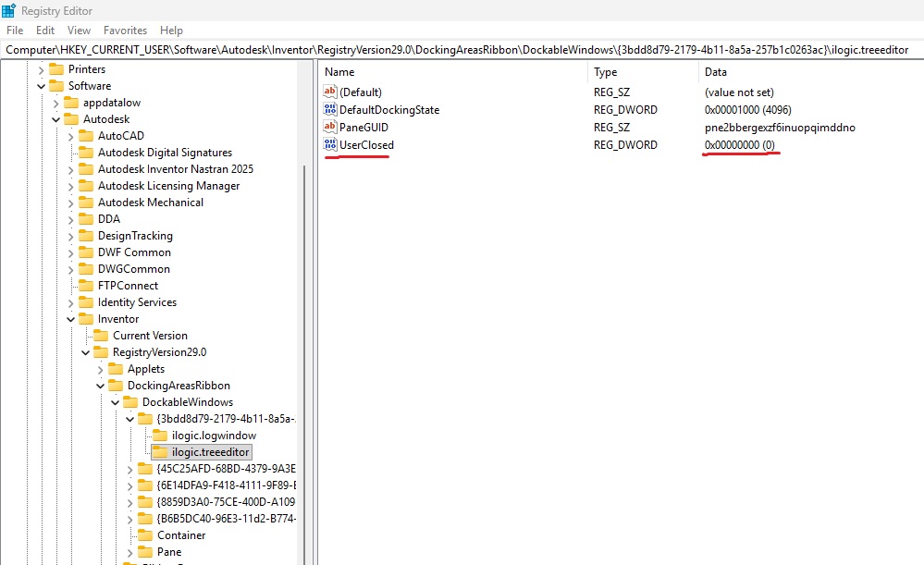924x565 pixels.
Task: Select the (Default) string value icon
Action: (x=330, y=92)
